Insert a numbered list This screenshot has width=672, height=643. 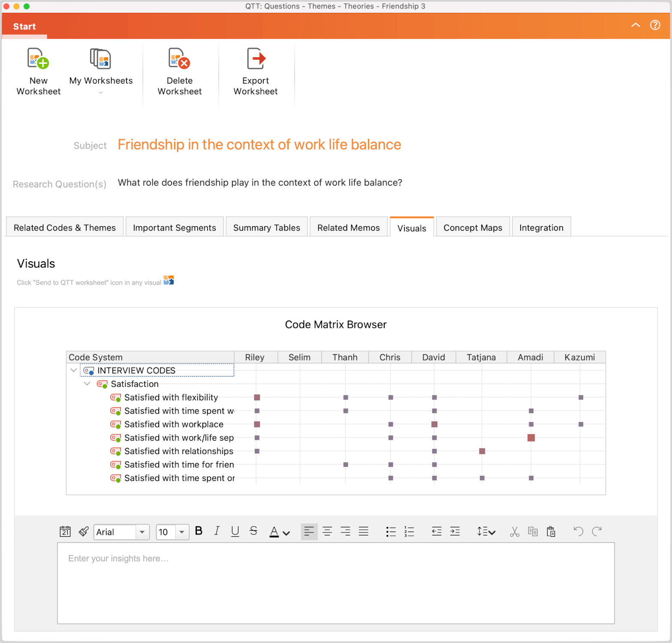click(409, 532)
